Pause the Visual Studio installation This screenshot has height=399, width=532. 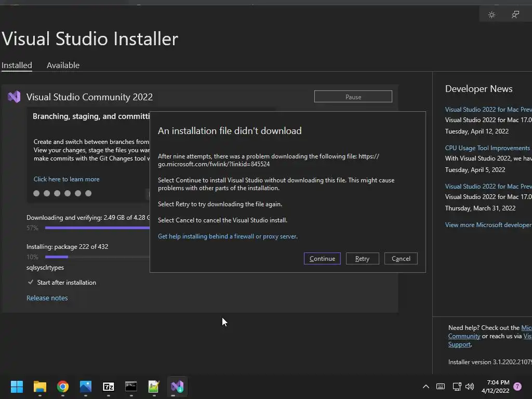click(x=353, y=97)
